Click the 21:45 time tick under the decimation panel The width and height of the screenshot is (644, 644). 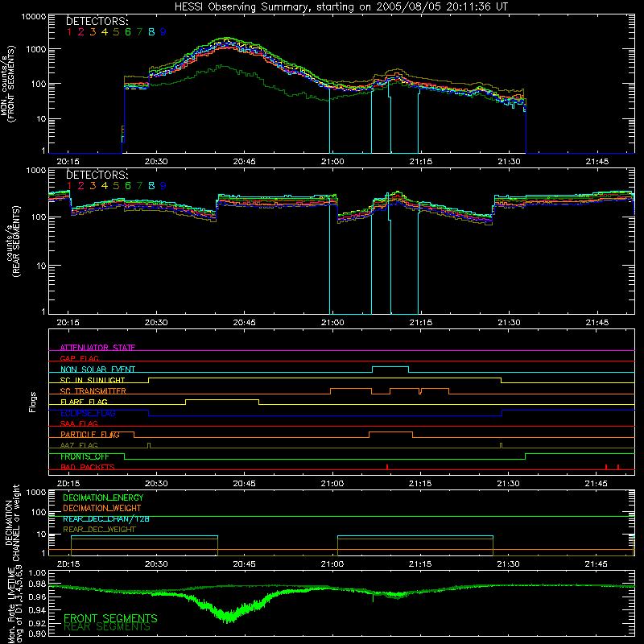coord(597,564)
